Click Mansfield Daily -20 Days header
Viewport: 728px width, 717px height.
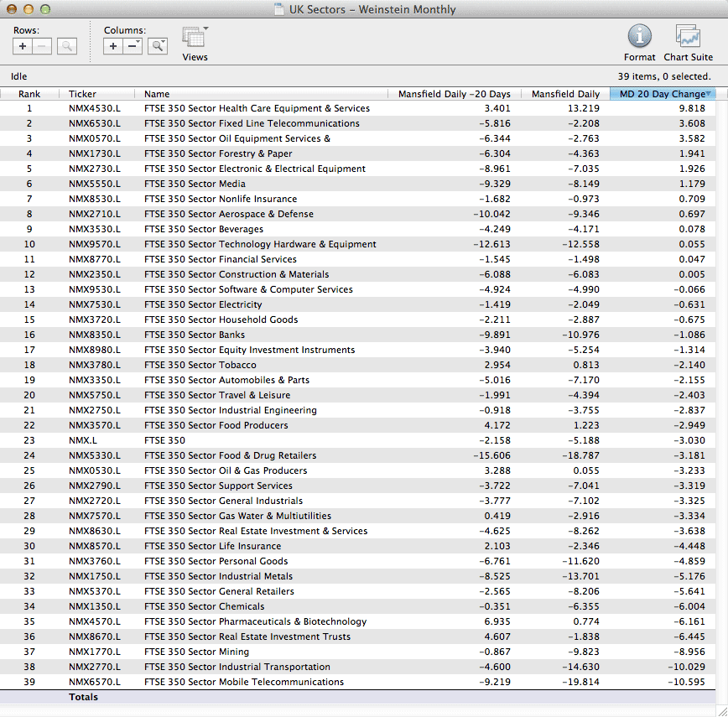click(453, 94)
